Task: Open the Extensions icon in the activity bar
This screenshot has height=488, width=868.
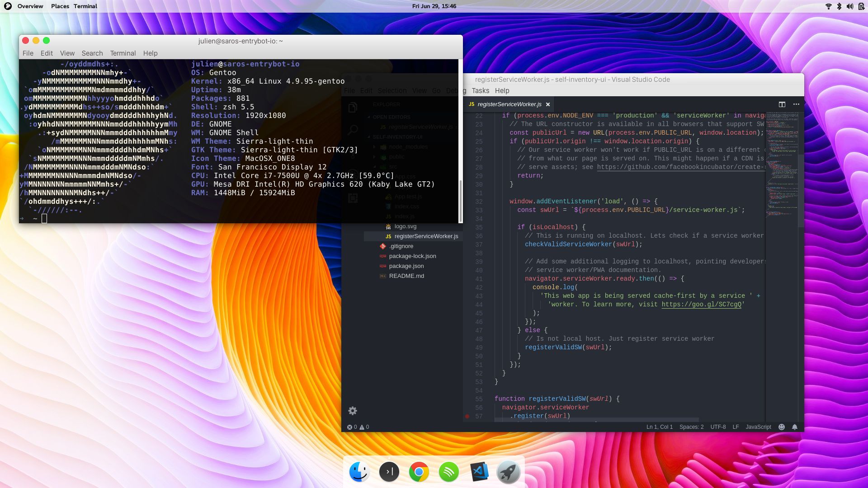Action: click(x=353, y=199)
